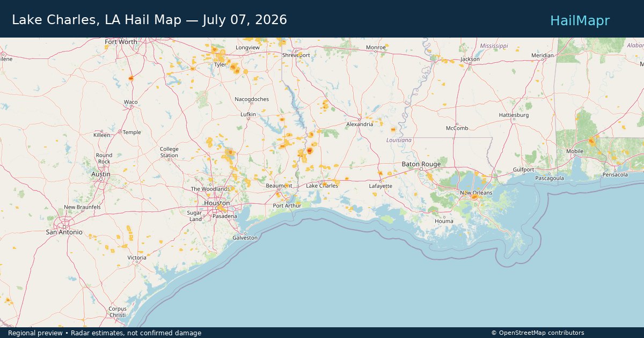This screenshot has height=338, width=644.
Task: Click the Lafayette city label
Action: pyautogui.click(x=380, y=186)
